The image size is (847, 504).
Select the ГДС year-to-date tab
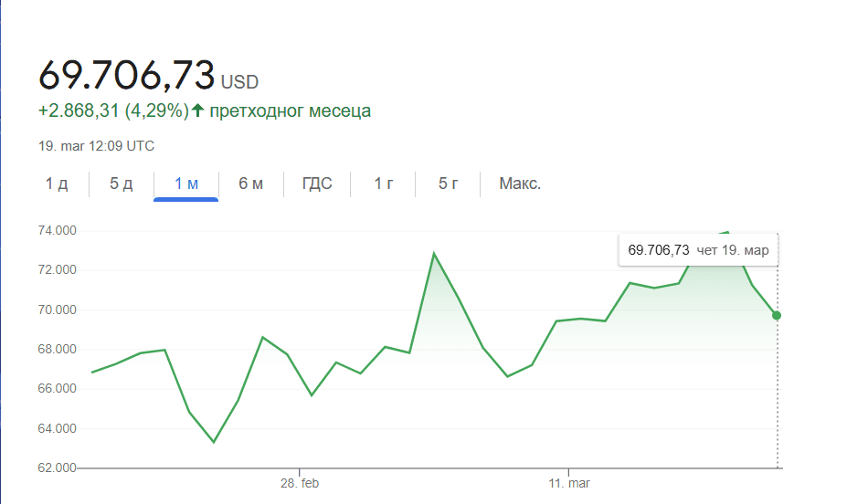[317, 184]
